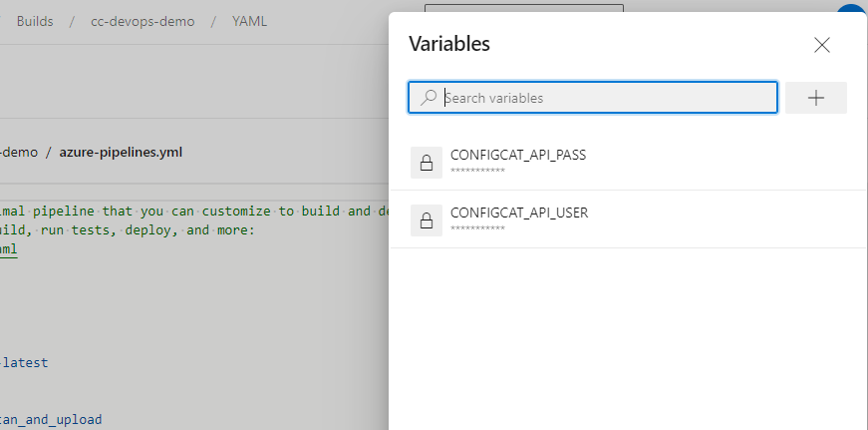Close the Variables panel with X
The width and height of the screenshot is (868, 430).
point(822,45)
